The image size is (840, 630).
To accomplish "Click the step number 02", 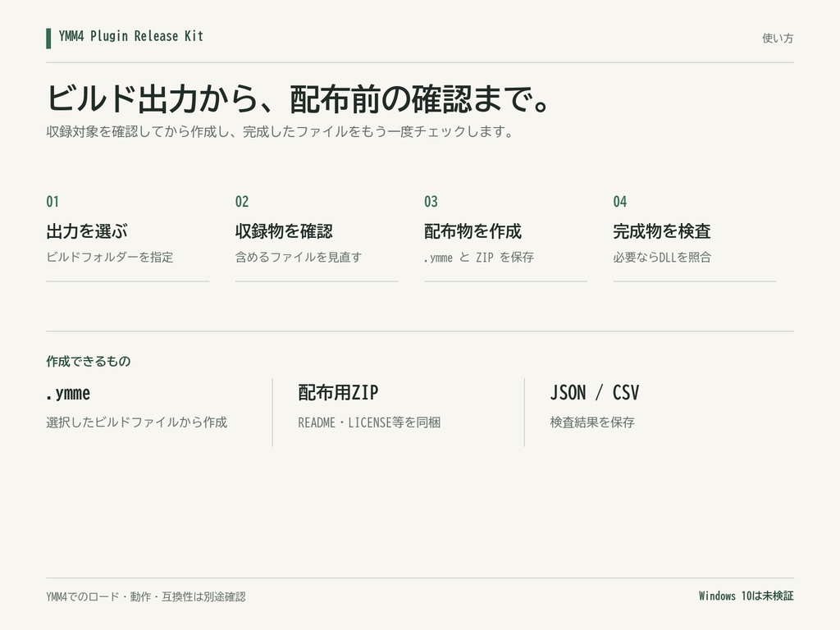I will (242, 202).
